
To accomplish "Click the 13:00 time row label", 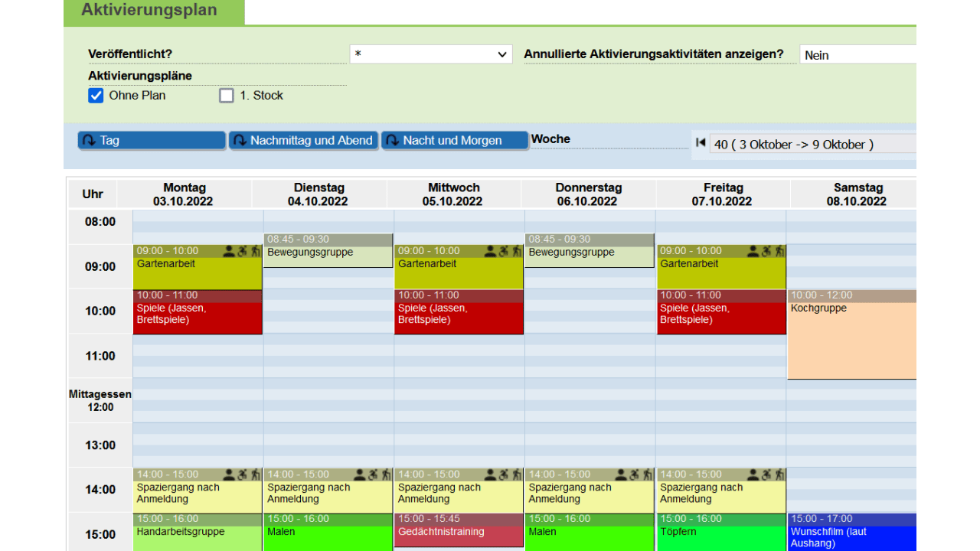I will (100, 445).
